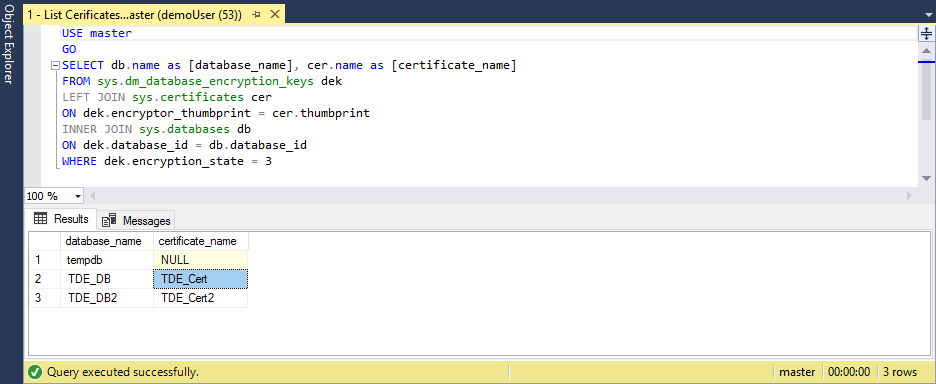The image size is (936, 384).
Task: Click the horizontal scroll right arrow
Action: tap(910, 195)
